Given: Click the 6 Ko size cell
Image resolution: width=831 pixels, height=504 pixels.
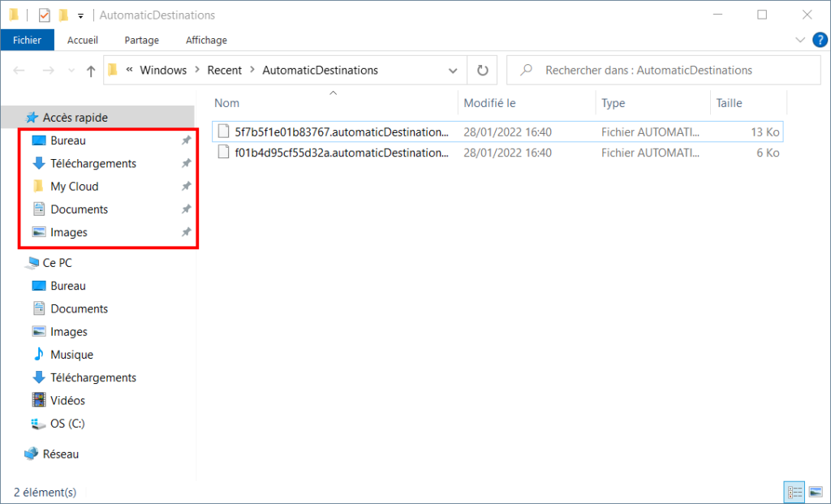Looking at the screenshot, I should [x=768, y=153].
